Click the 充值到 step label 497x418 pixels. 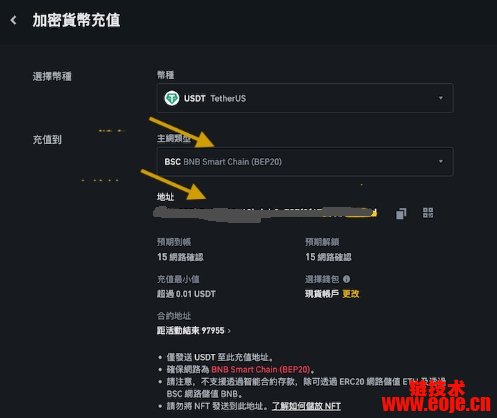(47, 139)
